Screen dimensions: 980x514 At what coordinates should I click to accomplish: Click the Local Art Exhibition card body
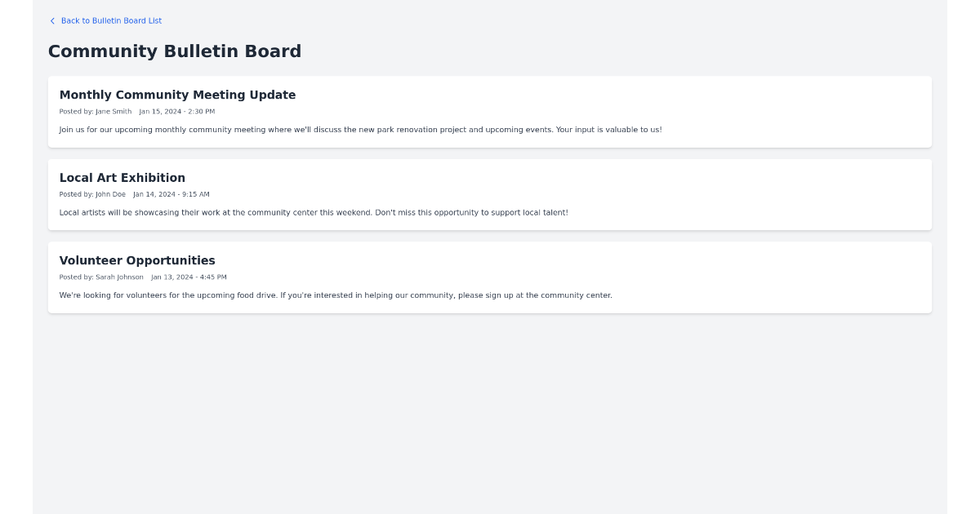click(x=490, y=194)
